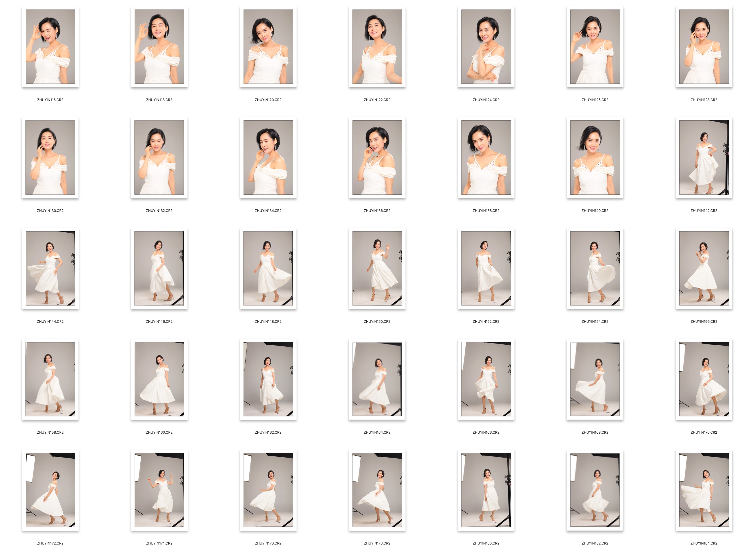Image resolution: width=756 pixels, height=550 pixels.
Task: Click the ZHUYIN118.CR2 photo thumbnail
Action: (159, 47)
